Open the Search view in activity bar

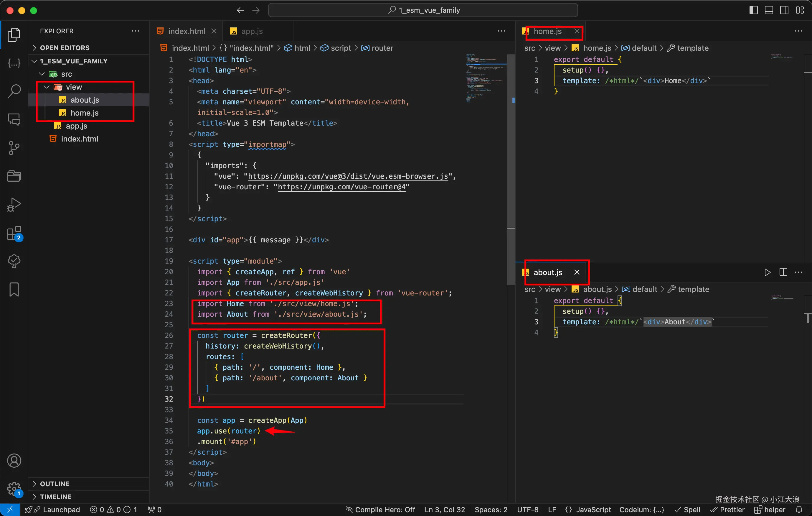pos(14,91)
